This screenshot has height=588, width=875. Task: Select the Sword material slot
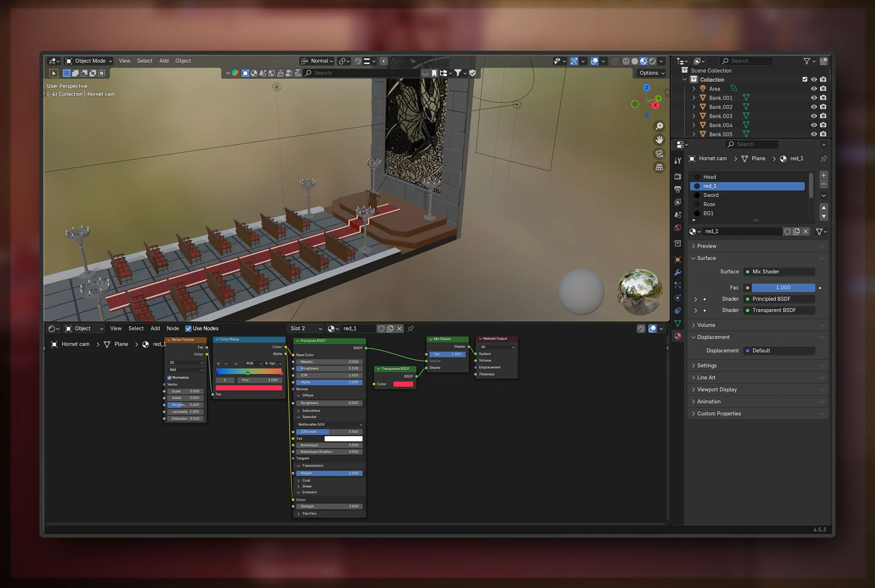711,195
